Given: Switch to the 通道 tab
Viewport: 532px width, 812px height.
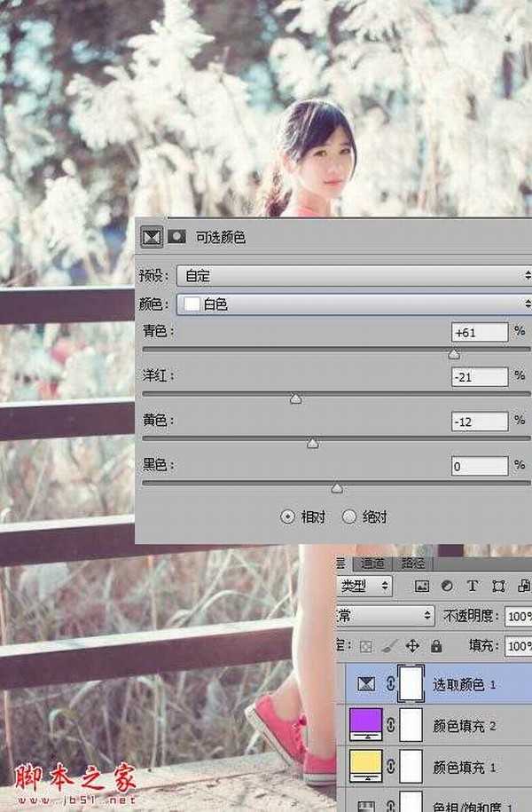Looking at the screenshot, I should tap(372, 564).
